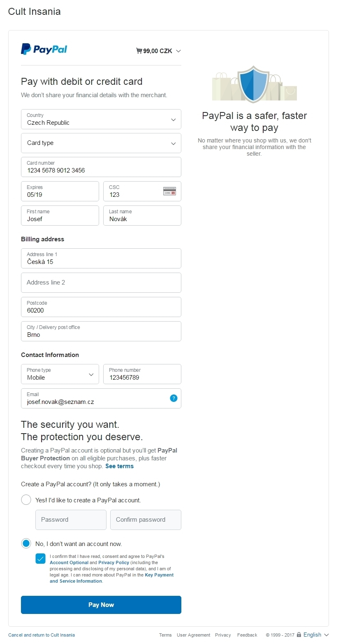Click the Address line 2 field

coord(101,282)
